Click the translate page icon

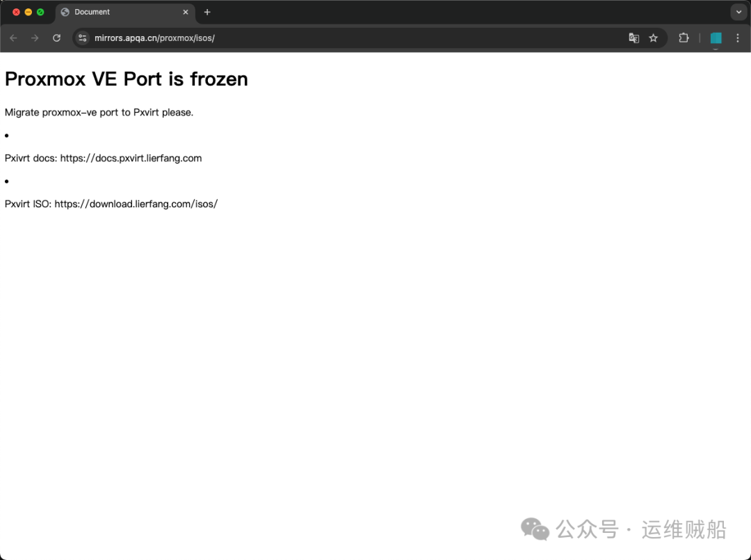[633, 38]
